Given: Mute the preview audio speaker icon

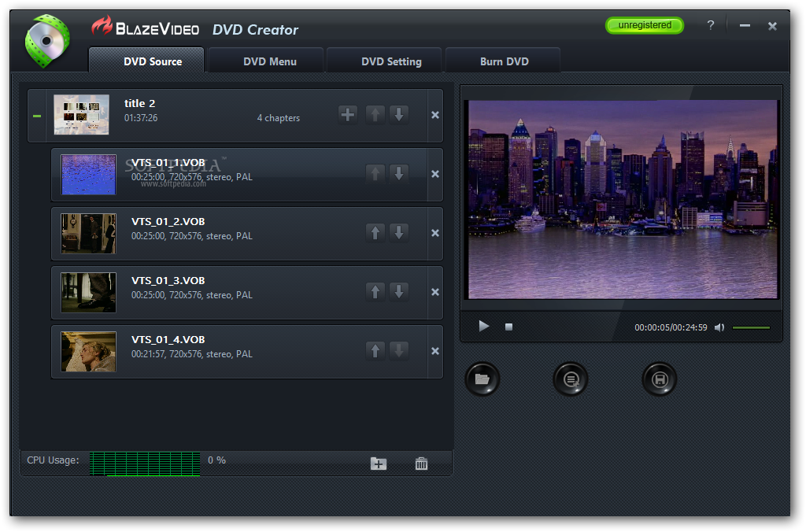Looking at the screenshot, I should [x=719, y=327].
